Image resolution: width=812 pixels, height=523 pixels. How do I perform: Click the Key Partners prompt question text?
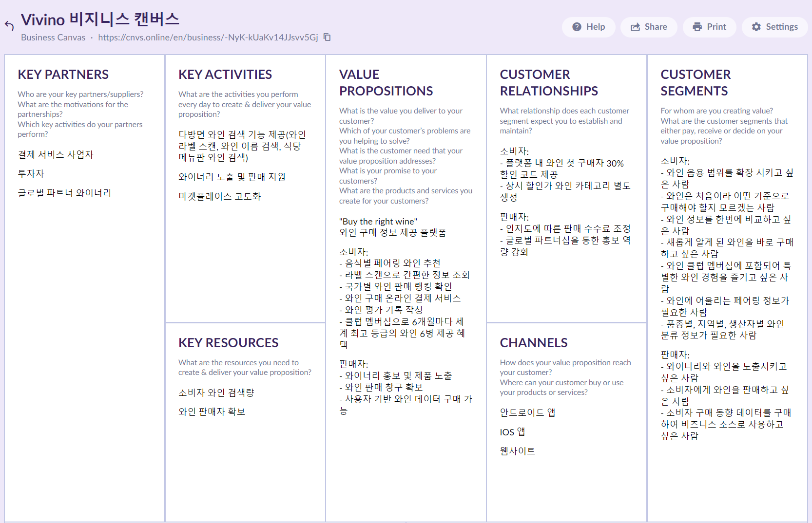[81, 114]
